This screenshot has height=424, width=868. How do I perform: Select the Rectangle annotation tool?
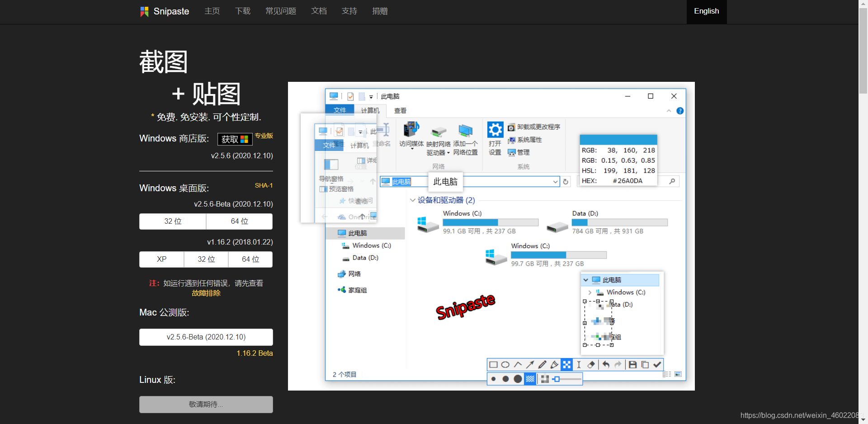493,365
